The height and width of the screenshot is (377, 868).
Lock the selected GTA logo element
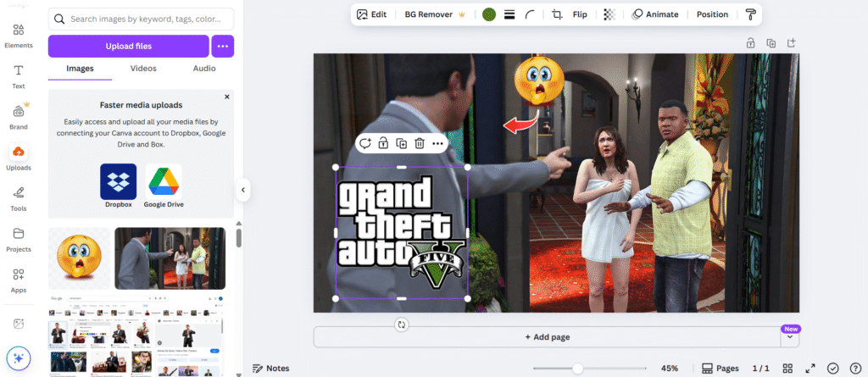point(383,144)
